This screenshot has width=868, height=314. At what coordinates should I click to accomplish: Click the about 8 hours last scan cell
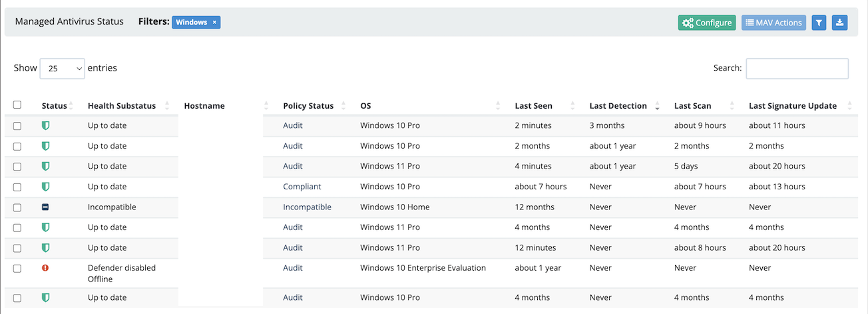point(700,248)
